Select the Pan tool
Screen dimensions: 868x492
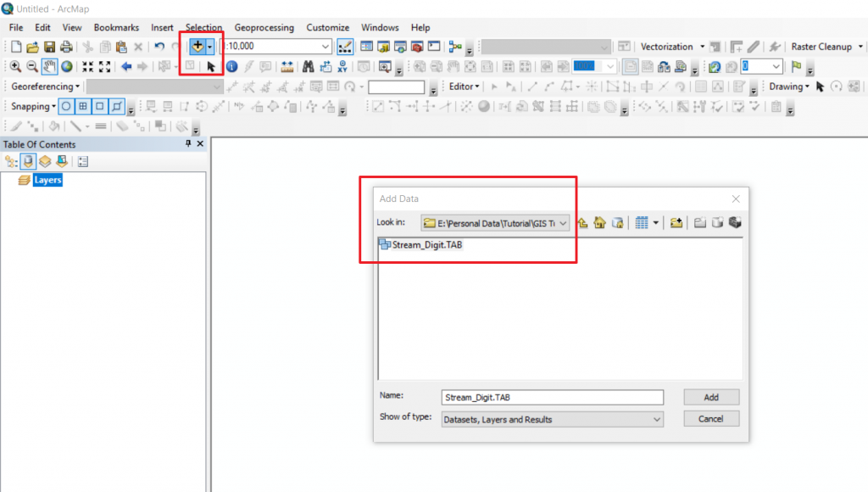(x=47, y=67)
